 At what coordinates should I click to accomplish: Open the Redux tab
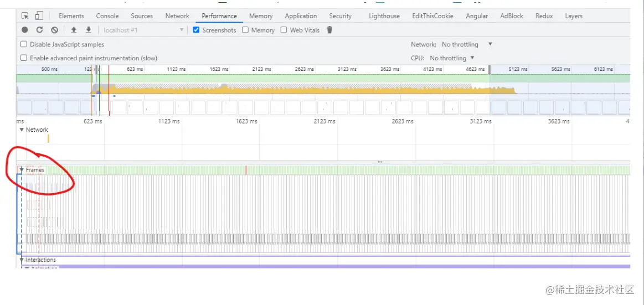point(544,16)
